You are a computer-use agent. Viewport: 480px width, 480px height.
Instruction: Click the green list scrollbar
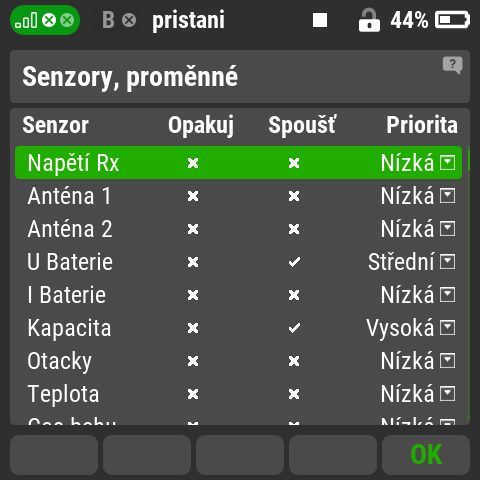pos(469,283)
